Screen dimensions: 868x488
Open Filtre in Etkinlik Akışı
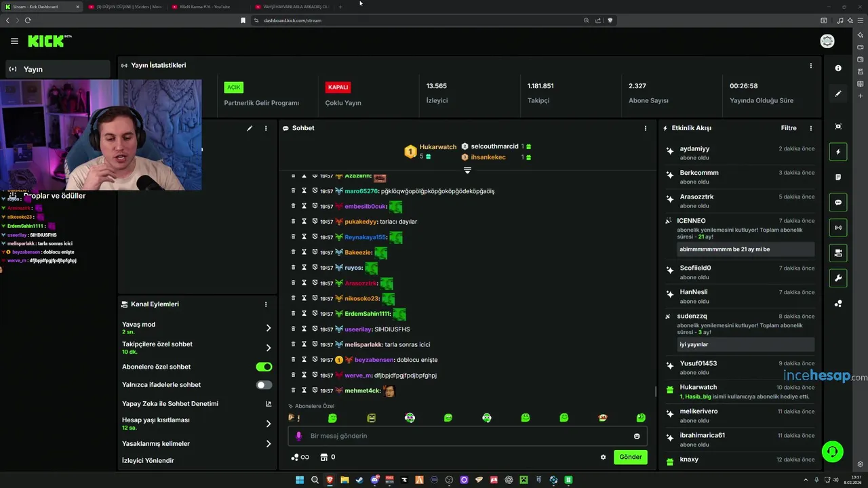pyautogui.click(x=789, y=128)
